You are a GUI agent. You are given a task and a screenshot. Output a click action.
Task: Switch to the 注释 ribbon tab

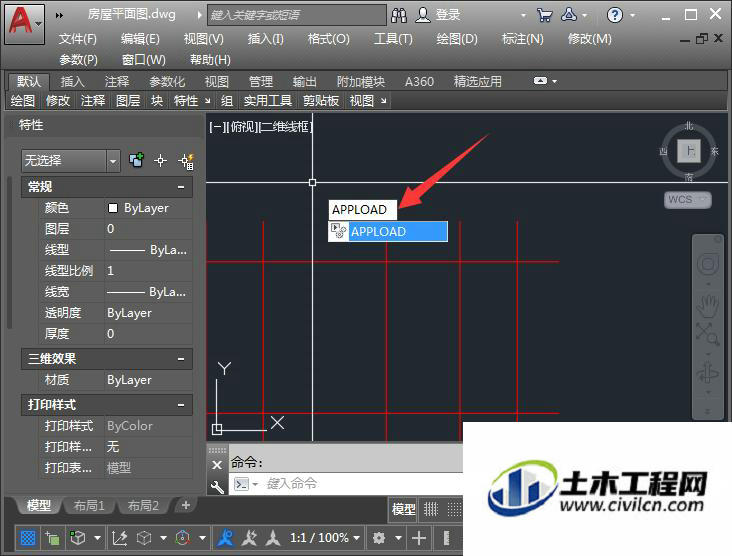(x=117, y=82)
